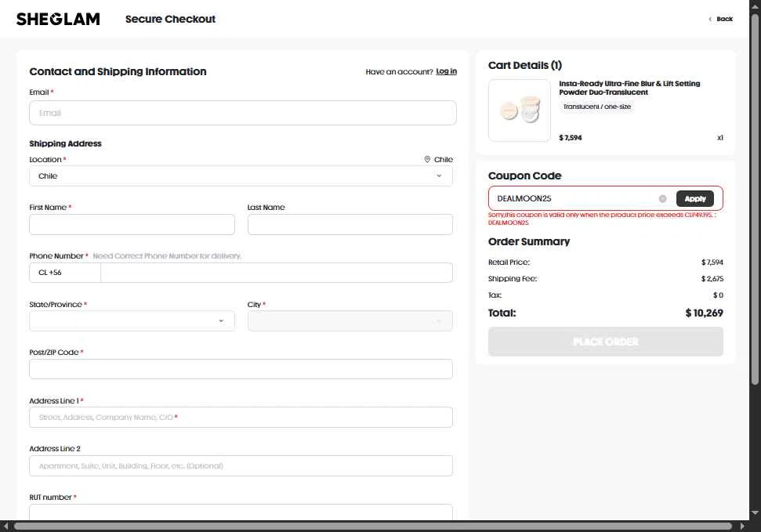This screenshot has height=532, width=761.
Task: Open the Log in link
Action: (x=446, y=71)
